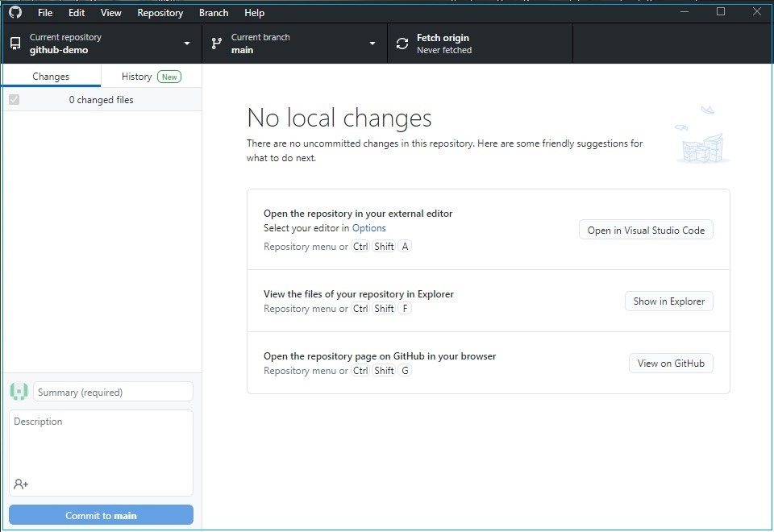This screenshot has width=774, height=532.
Task: Click the Fetch origin sync arrows icon
Action: (402, 44)
